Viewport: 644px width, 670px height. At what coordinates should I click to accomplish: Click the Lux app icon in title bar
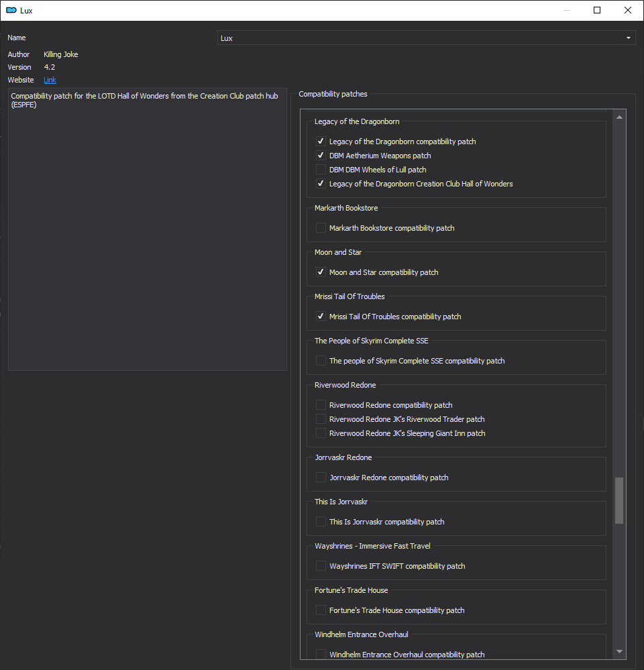coord(11,10)
